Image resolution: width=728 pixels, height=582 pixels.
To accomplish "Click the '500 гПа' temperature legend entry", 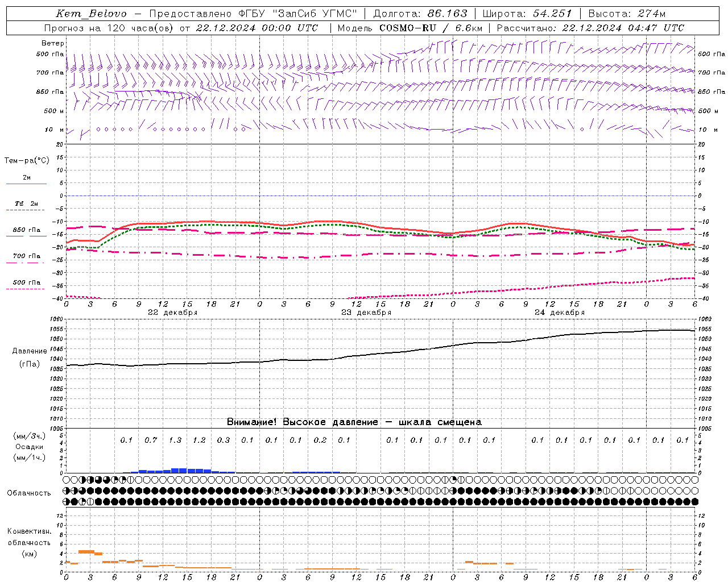I will (26, 282).
